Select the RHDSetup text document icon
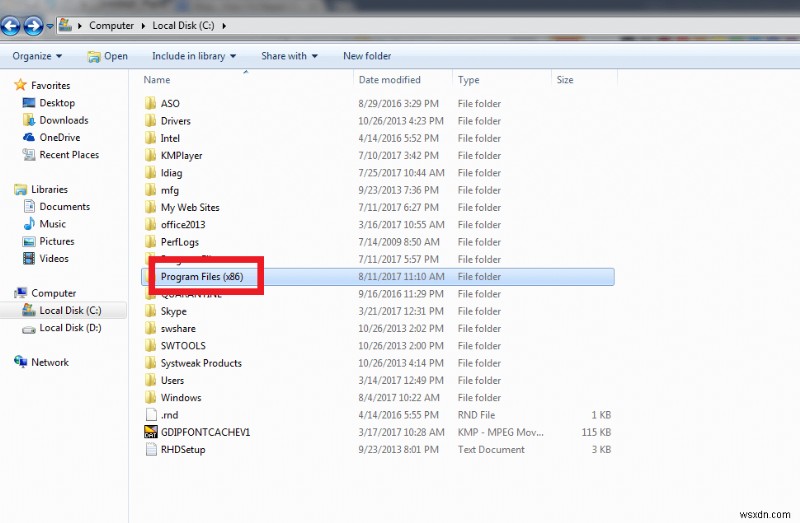 [x=151, y=450]
